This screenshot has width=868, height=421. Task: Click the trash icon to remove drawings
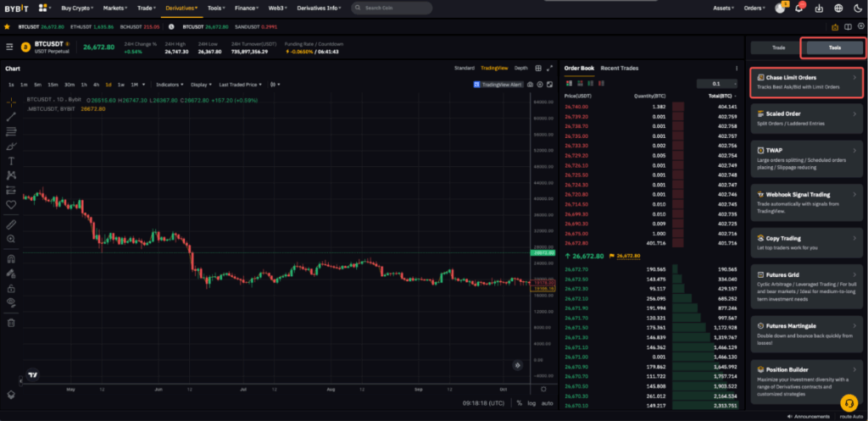11,322
